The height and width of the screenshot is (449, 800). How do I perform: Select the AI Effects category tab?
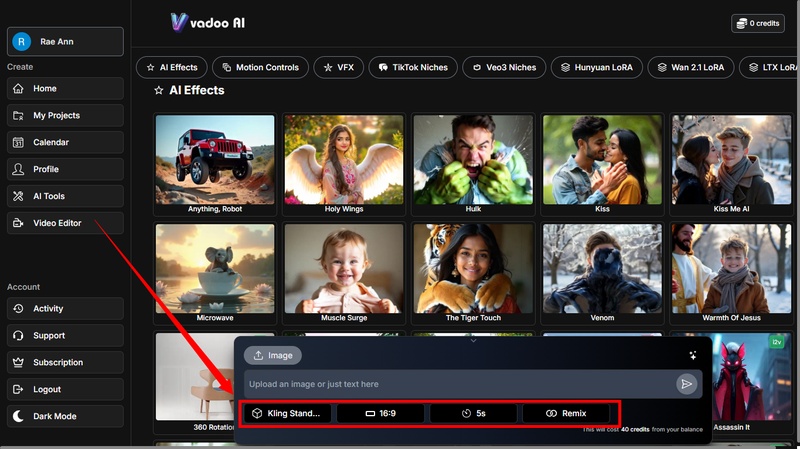(171, 67)
